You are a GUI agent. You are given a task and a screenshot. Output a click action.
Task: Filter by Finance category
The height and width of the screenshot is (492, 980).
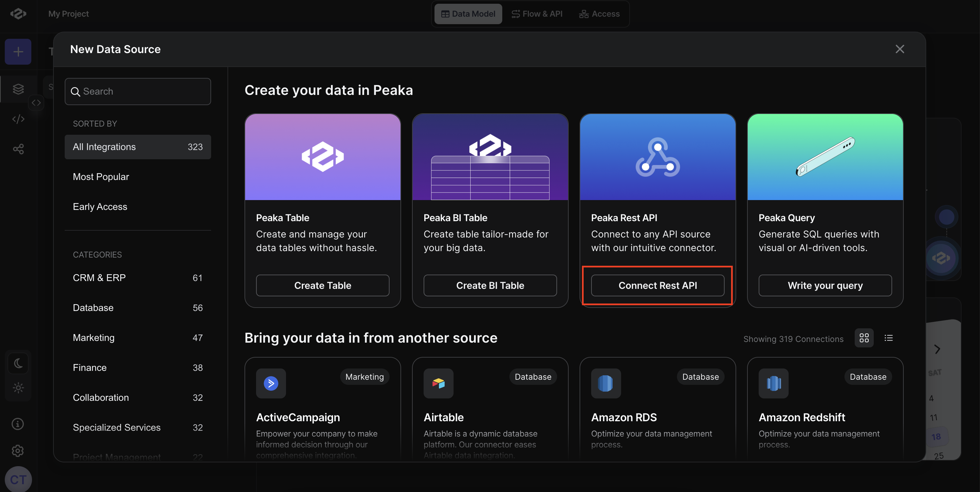click(138, 368)
